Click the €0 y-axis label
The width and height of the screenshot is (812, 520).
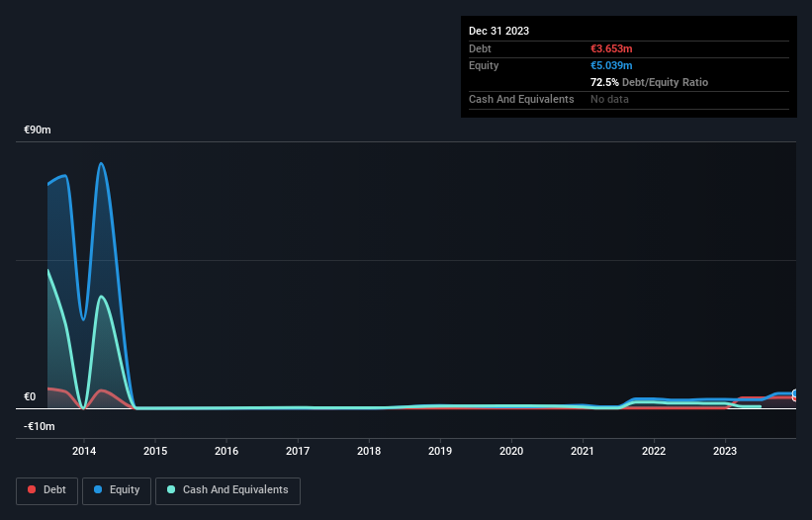[x=30, y=396]
